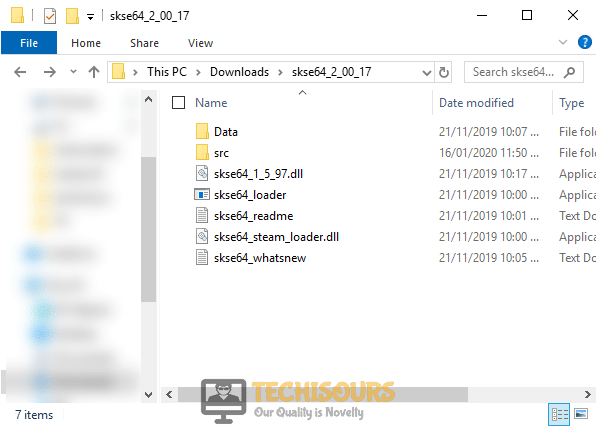This screenshot has height=427, width=597.
Task: Select the skse64_loader application icon
Action: point(202,195)
